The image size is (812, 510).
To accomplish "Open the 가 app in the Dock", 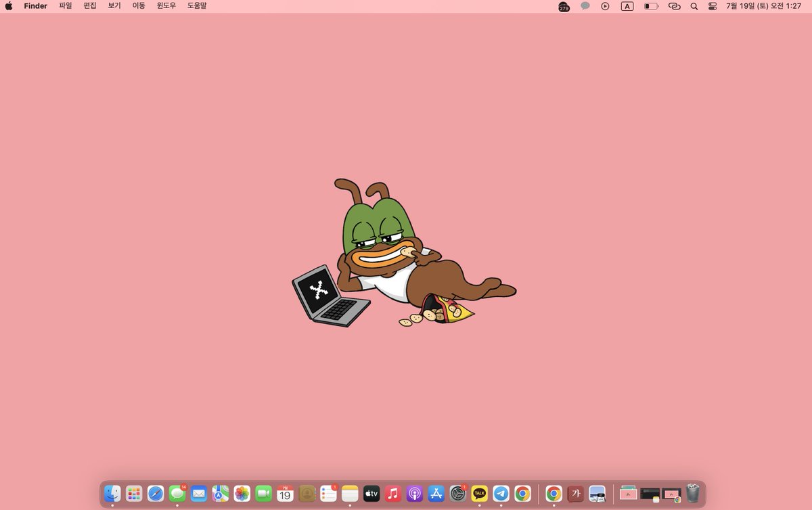I will coord(575,494).
